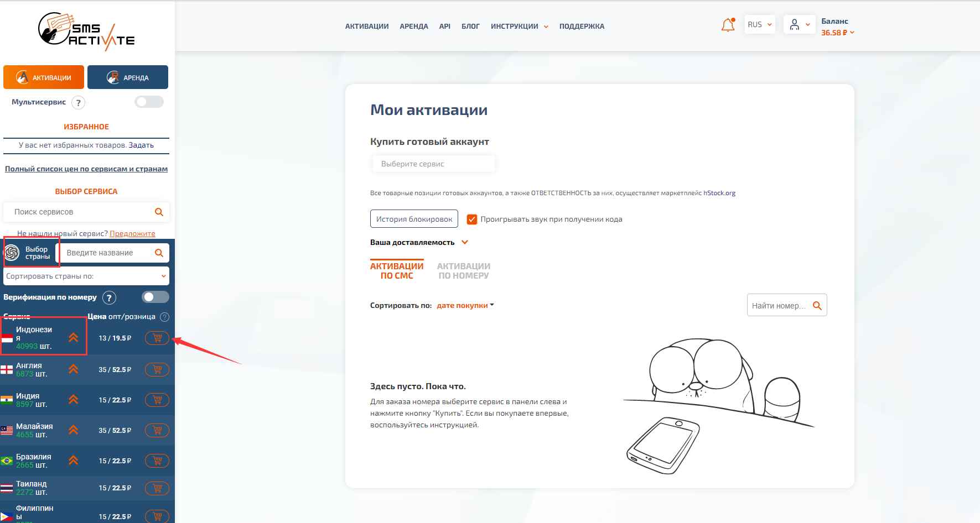Screen dimensions: 980x523
Task: Click the История блокировок button
Action: [x=414, y=219]
